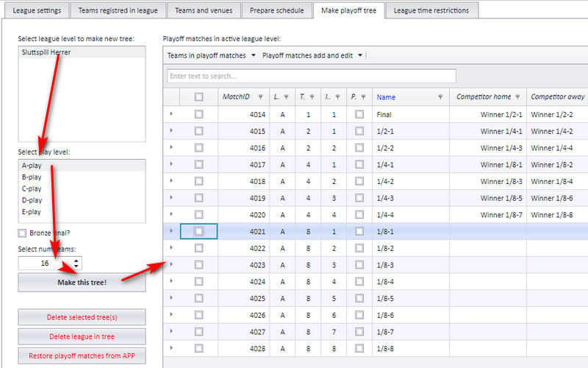Select A-play in play level list
The height and width of the screenshot is (368, 588).
[82, 166]
